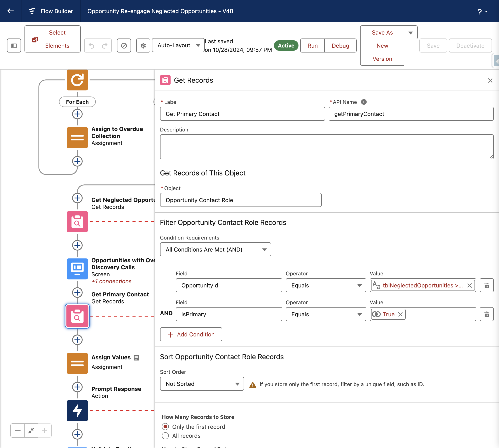The image size is (499, 448).
Task: Open the Auto-Layout dropdown
Action: point(178,45)
